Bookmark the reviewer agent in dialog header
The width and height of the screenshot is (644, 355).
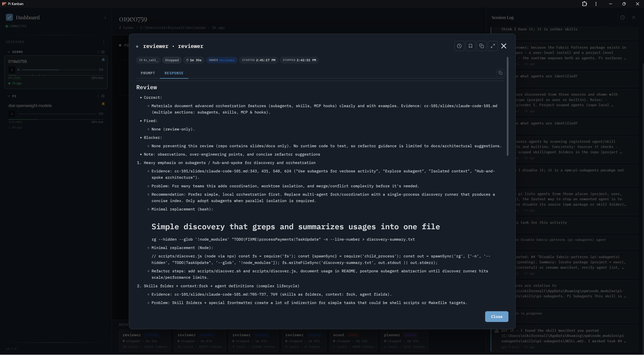pos(471,46)
